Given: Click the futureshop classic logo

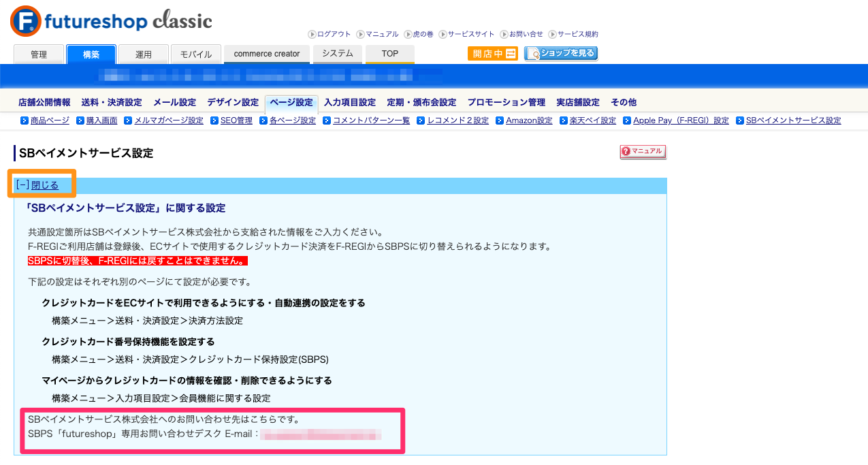Looking at the screenshot, I should pyautogui.click(x=112, y=21).
